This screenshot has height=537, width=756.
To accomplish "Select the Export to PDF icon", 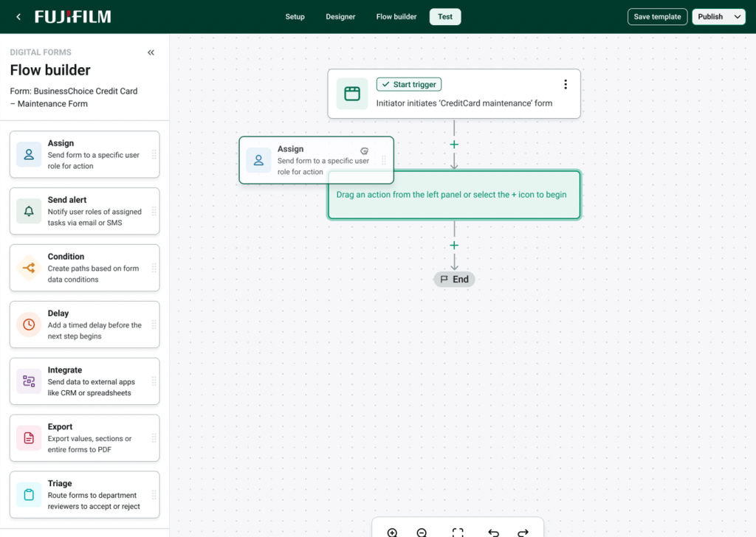I will 28,437.
